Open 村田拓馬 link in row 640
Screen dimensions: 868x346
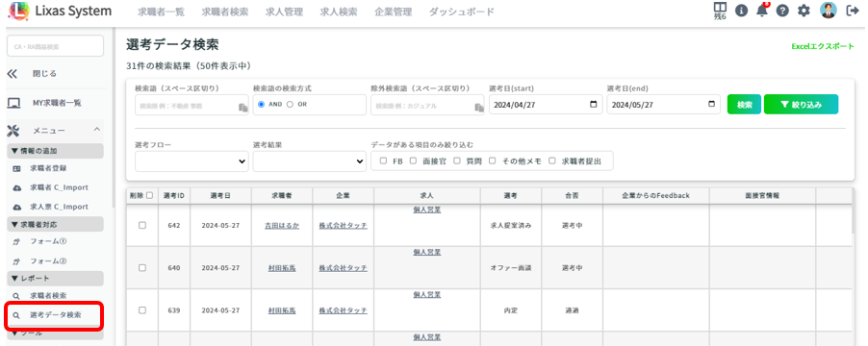(282, 267)
